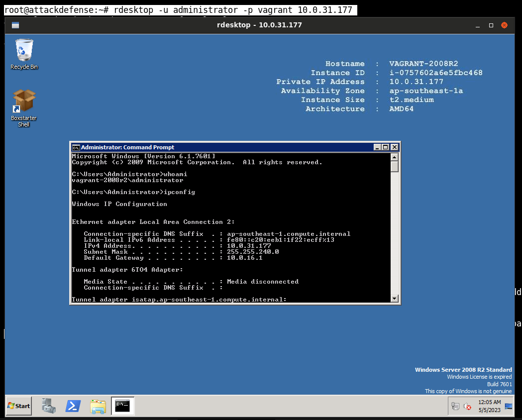The height and width of the screenshot is (420, 522).
Task: Click 'Media disconnected' text
Action: click(x=263, y=282)
